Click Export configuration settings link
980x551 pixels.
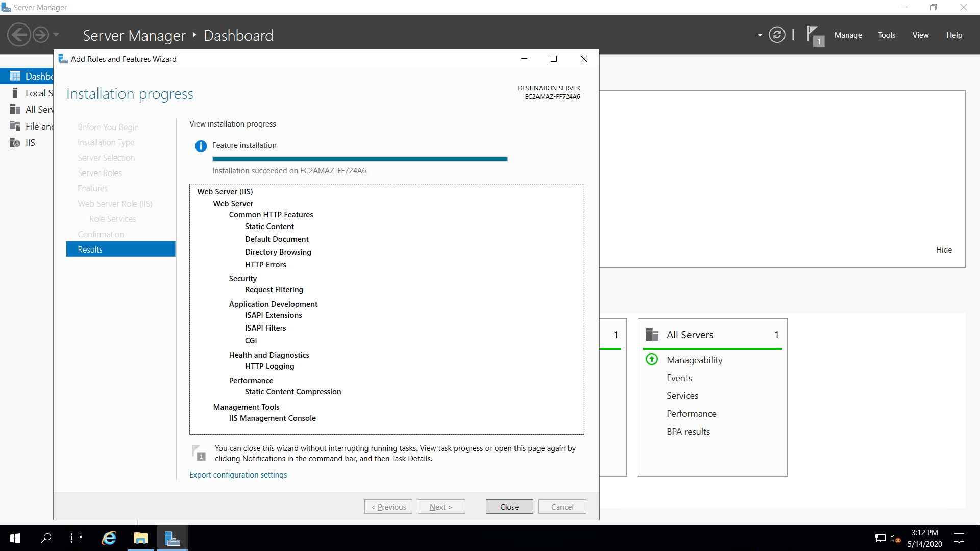coord(238,475)
